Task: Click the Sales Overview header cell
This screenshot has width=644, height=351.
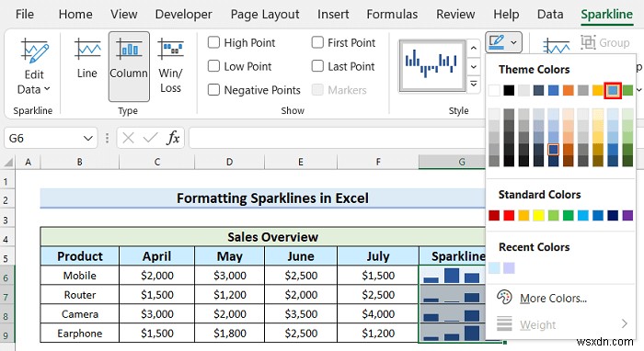Action: pos(263,237)
